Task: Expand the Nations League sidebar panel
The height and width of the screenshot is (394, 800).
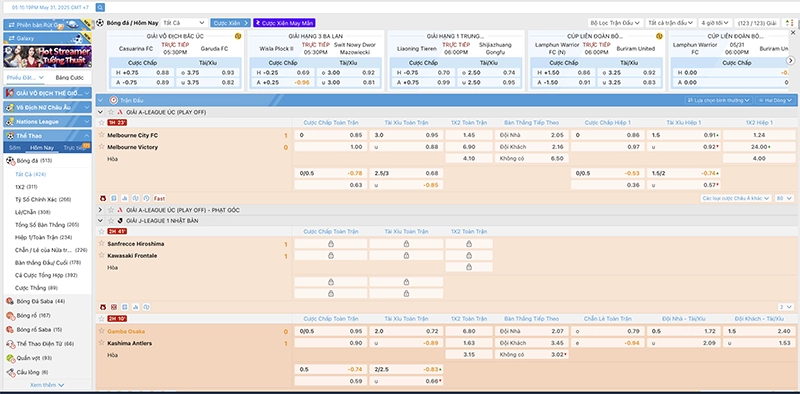Action: (x=87, y=121)
